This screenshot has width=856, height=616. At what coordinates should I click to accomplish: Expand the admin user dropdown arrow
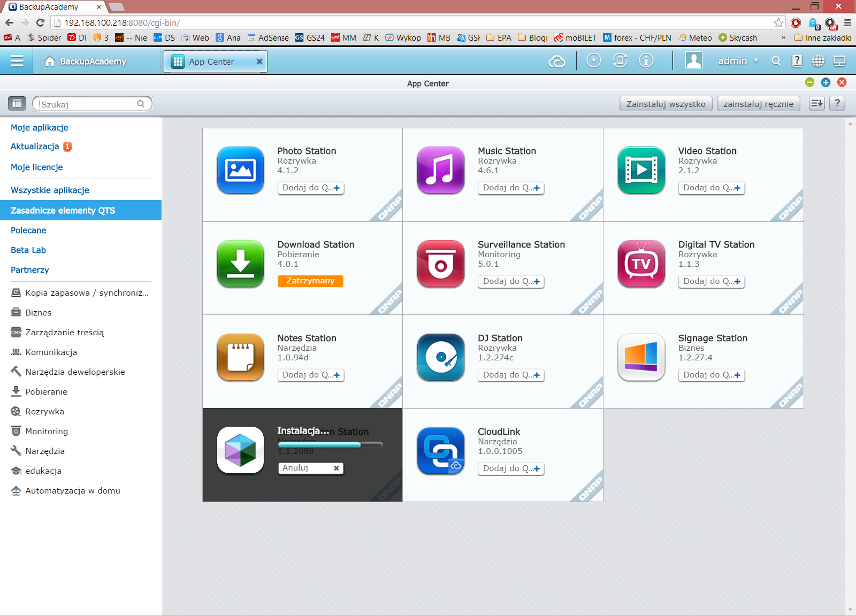[x=756, y=61]
